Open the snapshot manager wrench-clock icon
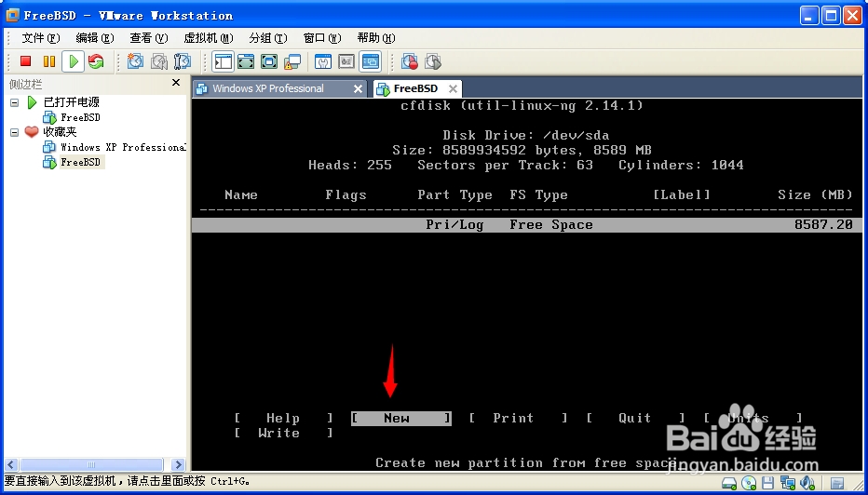The width and height of the screenshot is (868, 495). click(x=183, y=61)
